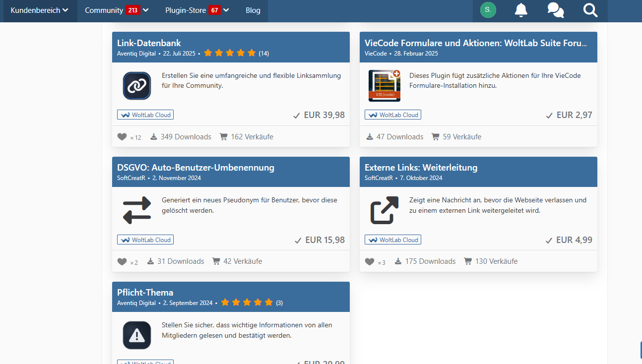Expand the Plugin-Store menu dropdown

pyautogui.click(x=197, y=10)
